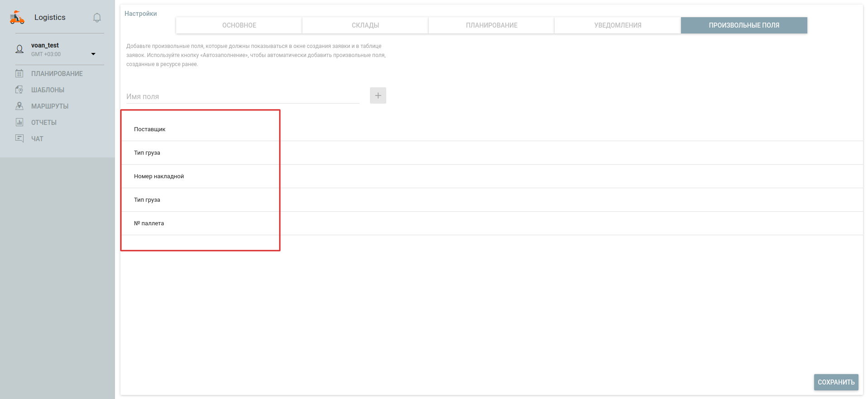Click the Logistics scooter logo

[x=17, y=17]
